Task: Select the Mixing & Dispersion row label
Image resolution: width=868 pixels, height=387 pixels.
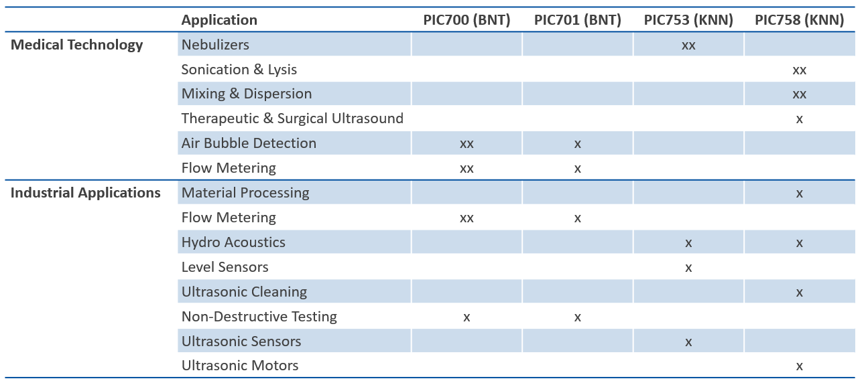Action: pyautogui.click(x=247, y=94)
